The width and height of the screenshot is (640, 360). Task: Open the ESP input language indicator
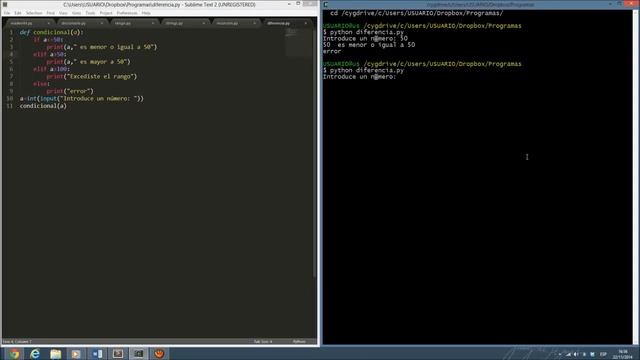tap(603, 354)
